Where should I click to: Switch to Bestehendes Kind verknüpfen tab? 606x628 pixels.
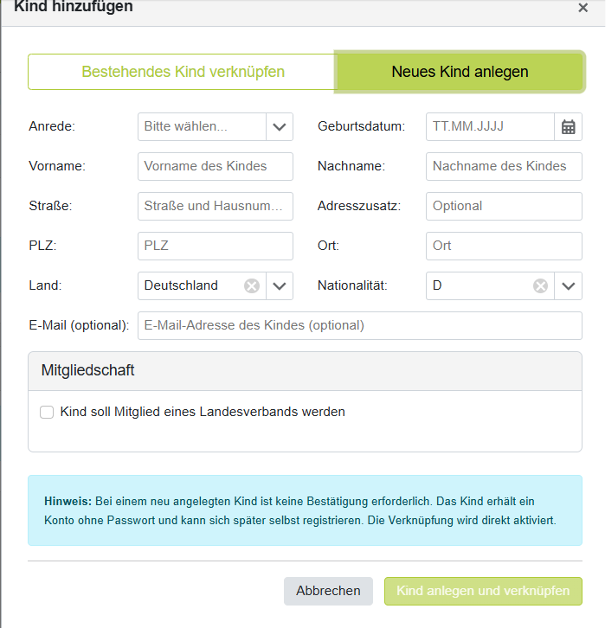[x=182, y=72]
